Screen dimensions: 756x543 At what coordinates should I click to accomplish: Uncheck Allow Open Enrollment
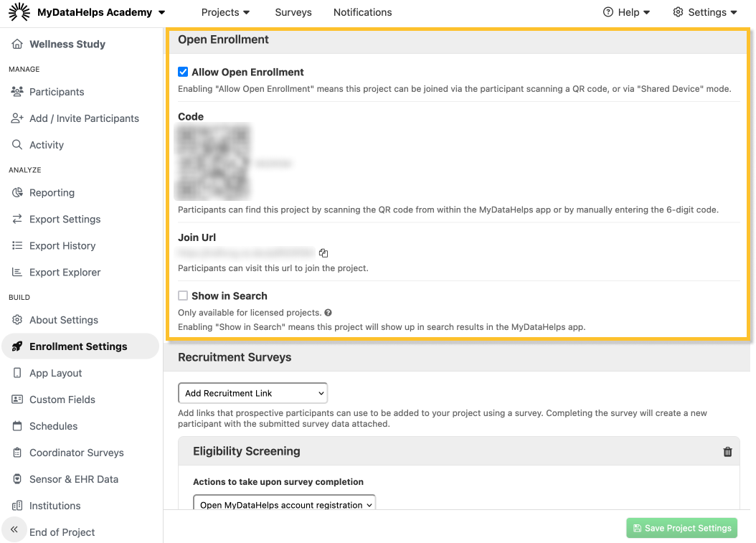point(183,72)
